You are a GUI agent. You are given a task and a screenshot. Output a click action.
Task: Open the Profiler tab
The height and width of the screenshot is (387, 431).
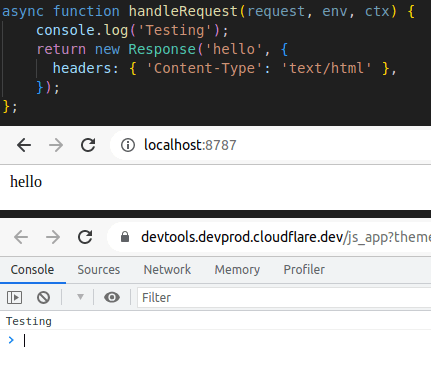[x=304, y=270]
